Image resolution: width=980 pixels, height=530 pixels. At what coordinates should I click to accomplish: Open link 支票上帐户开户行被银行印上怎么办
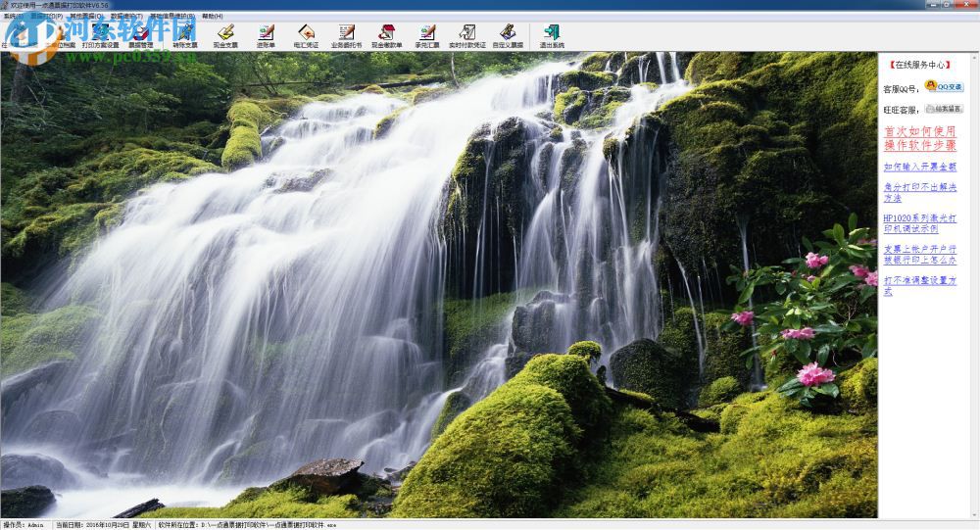[920, 255]
